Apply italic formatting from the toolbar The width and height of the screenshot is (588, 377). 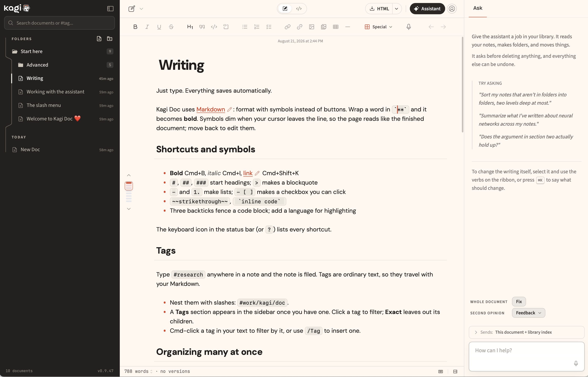click(147, 27)
